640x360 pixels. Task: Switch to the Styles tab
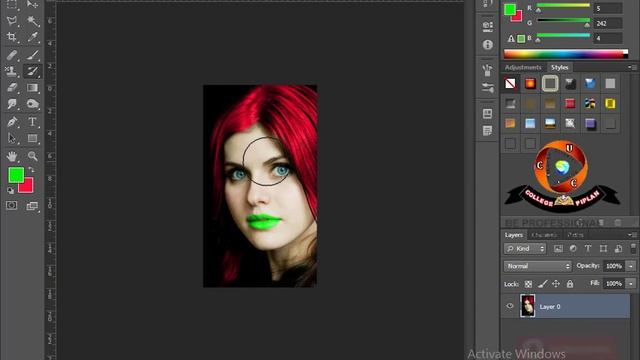pyautogui.click(x=560, y=67)
